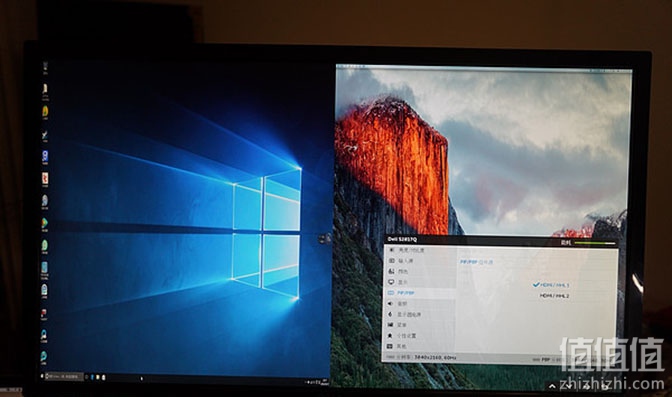Choose the color settings icon in monitor menu
Screen dimensions: 672x397
pos(391,271)
